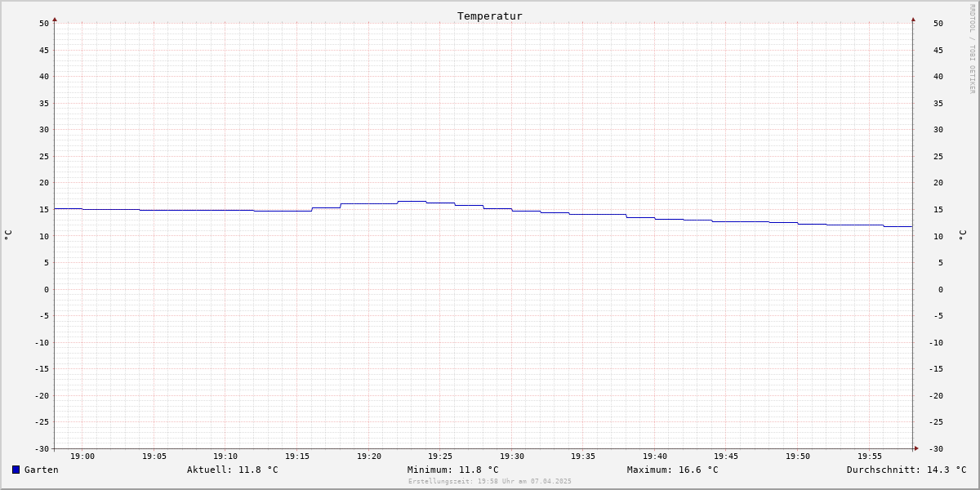Image resolution: width=980 pixels, height=490 pixels.
Task: Click the blue Garten legend color square
Action: click(16, 470)
